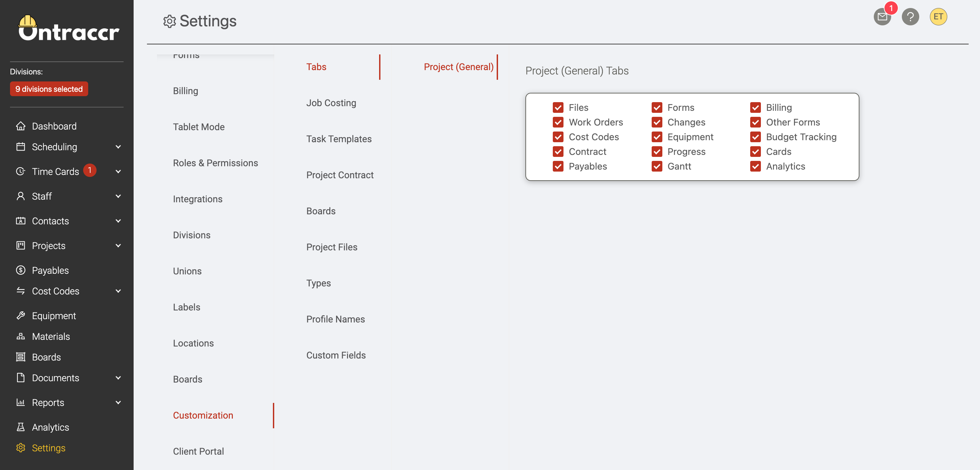
Task: Select Roles & Permissions settings section
Action: [215, 163]
